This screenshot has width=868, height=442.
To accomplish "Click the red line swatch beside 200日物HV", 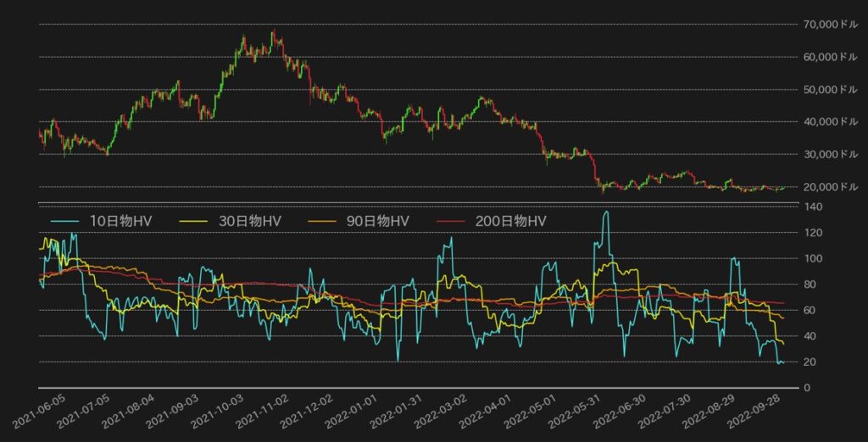I will coord(453,221).
